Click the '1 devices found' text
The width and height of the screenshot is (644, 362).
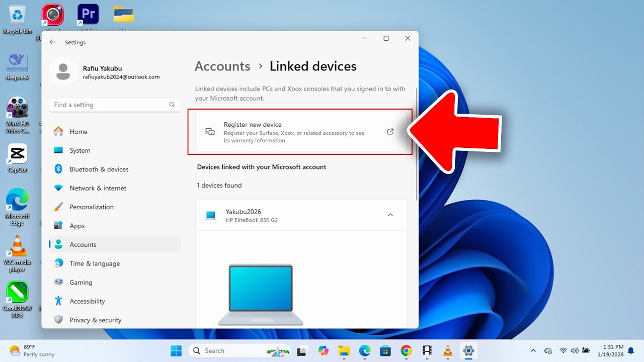tap(219, 186)
